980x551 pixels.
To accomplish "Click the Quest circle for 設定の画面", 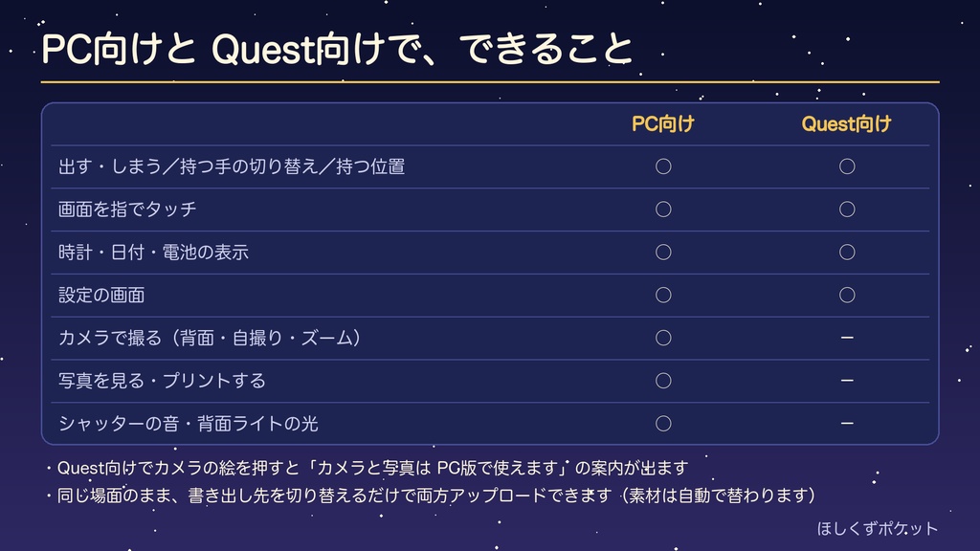I will (x=847, y=295).
